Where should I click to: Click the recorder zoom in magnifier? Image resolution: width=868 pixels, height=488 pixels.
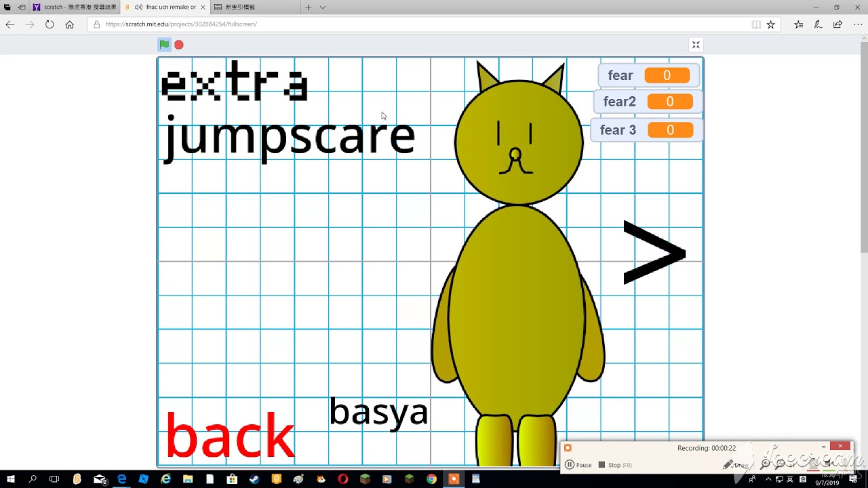765,464
